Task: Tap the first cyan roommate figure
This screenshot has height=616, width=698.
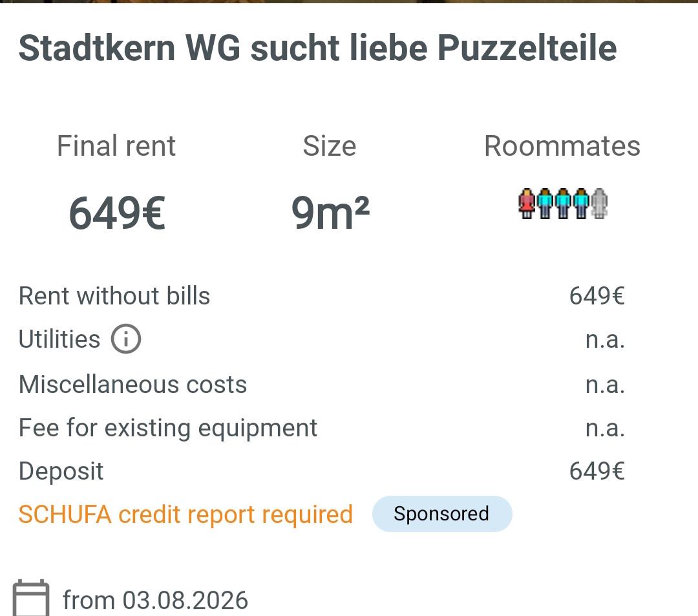Action: click(x=545, y=204)
